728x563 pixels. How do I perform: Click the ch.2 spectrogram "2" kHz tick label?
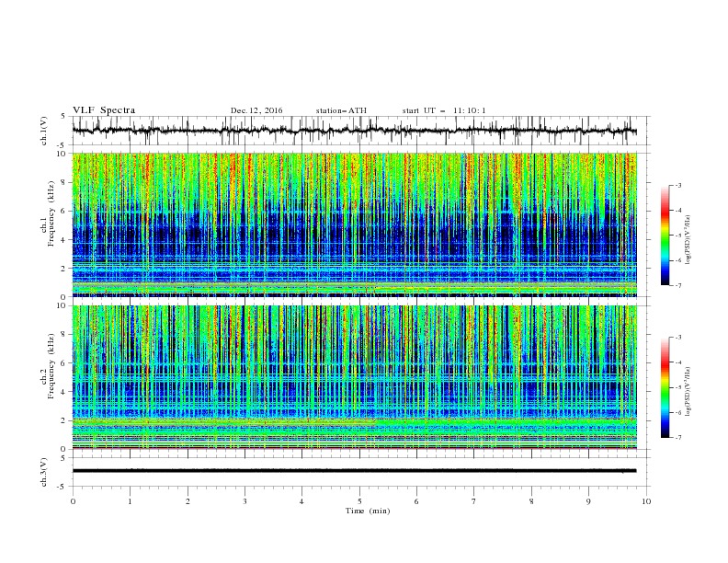point(65,420)
